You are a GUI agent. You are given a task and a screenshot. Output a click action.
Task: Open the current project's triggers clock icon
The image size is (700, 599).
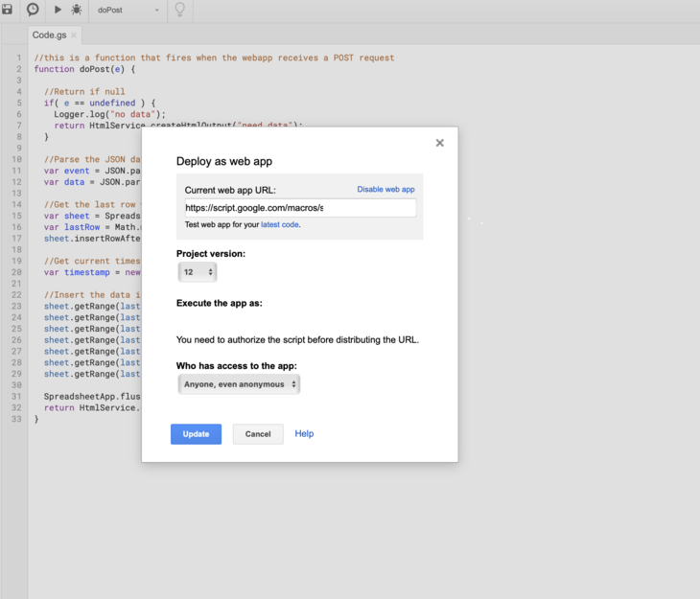pos(33,10)
